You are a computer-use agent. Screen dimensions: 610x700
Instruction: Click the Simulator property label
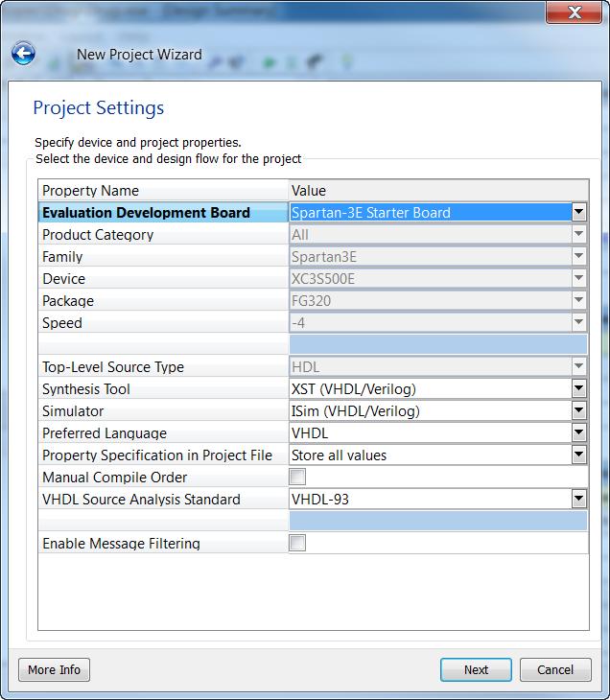163,410
